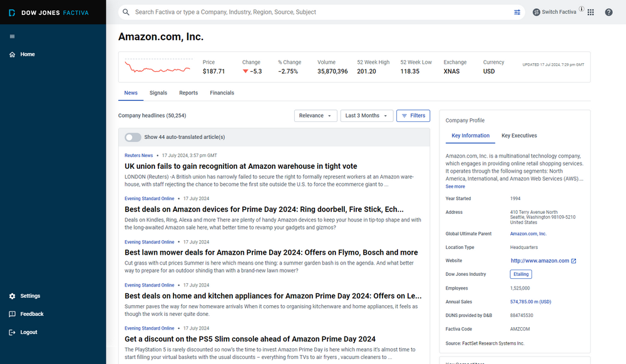Open PS5 Slim console discount headline
The image size is (626, 364).
[250, 339]
